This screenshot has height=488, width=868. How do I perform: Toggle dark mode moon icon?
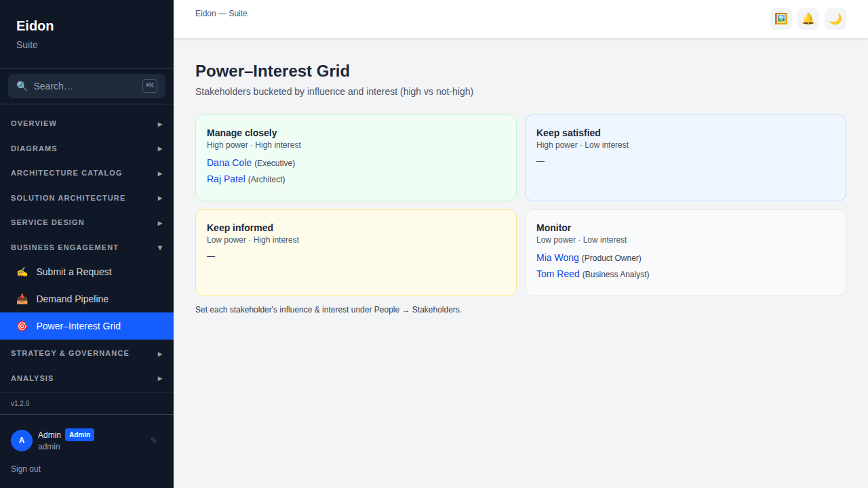[x=835, y=19]
